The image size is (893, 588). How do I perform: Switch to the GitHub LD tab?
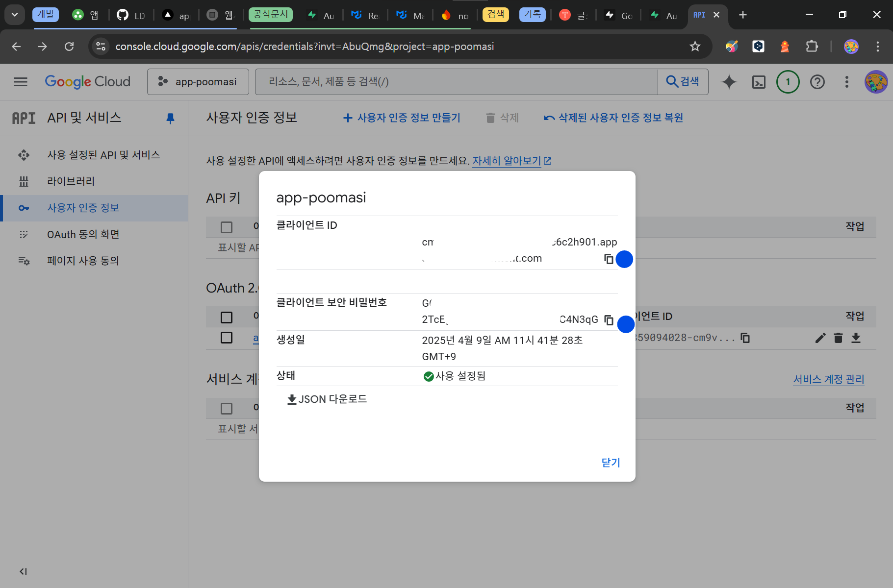tap(131, 15)
